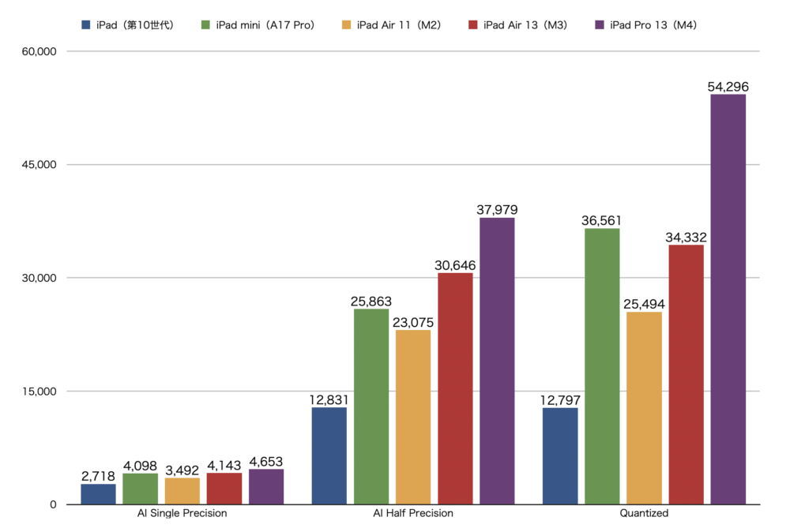Select the blue bar labeled 12,831

[329, 455]
